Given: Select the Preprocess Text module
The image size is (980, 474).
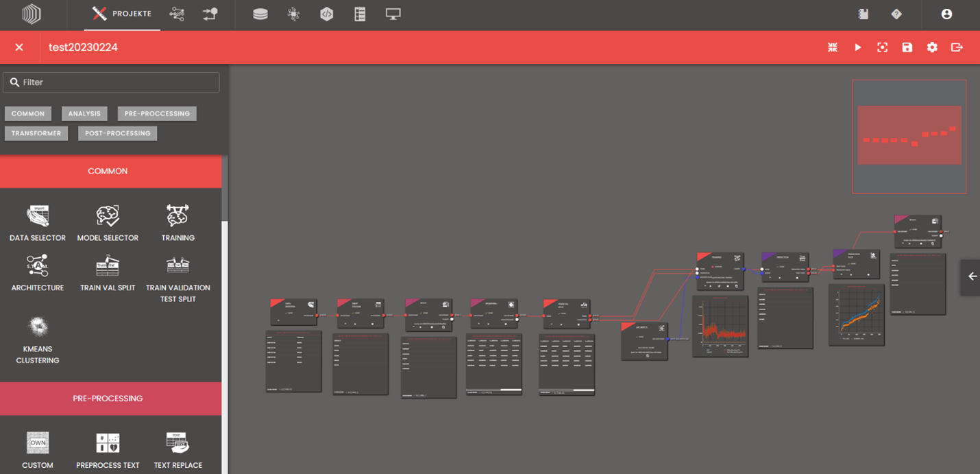Looking at the screenshot, I should 108,450.
